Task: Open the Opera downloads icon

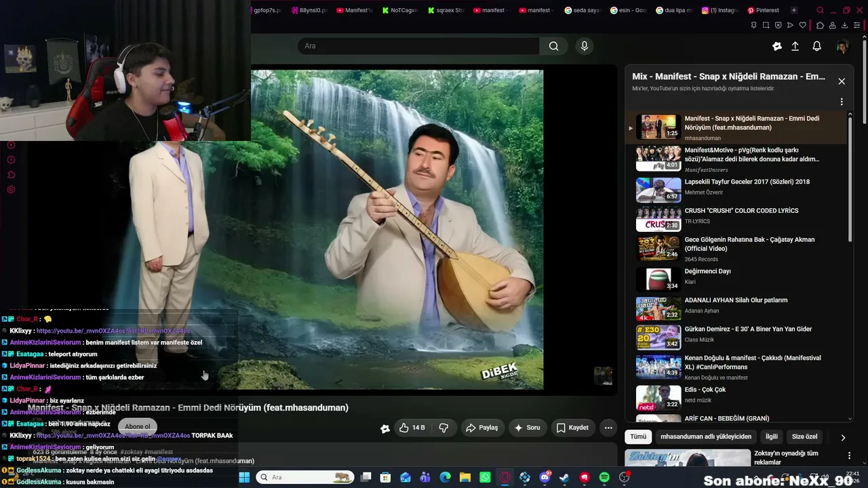Action: (x=845, y=25)
